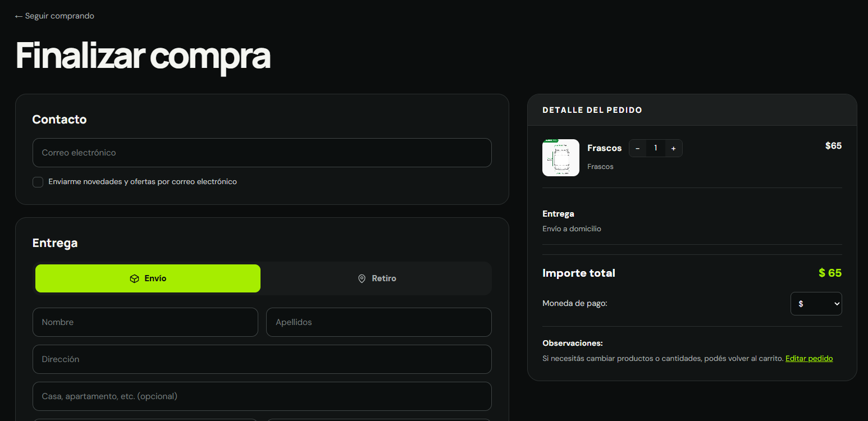868x421 pixels.
Task: Open the Moneda de pago dropdown
Action: 816,304
